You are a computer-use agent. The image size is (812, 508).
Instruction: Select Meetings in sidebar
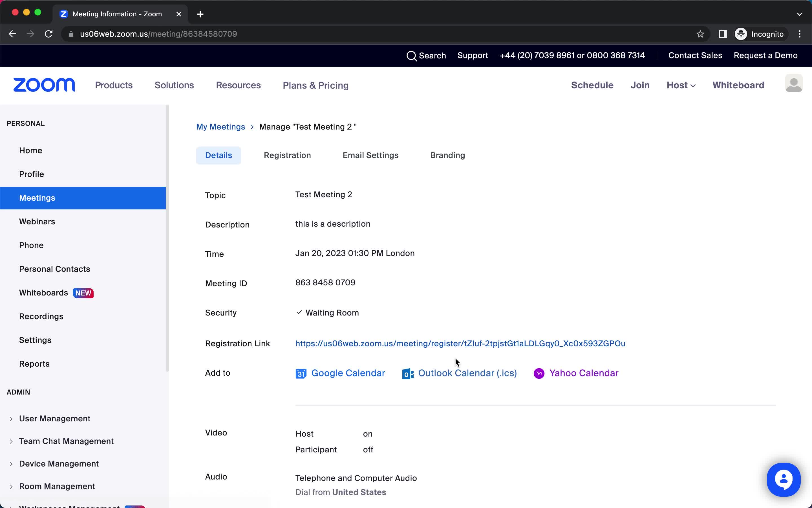tap(83, 198)
